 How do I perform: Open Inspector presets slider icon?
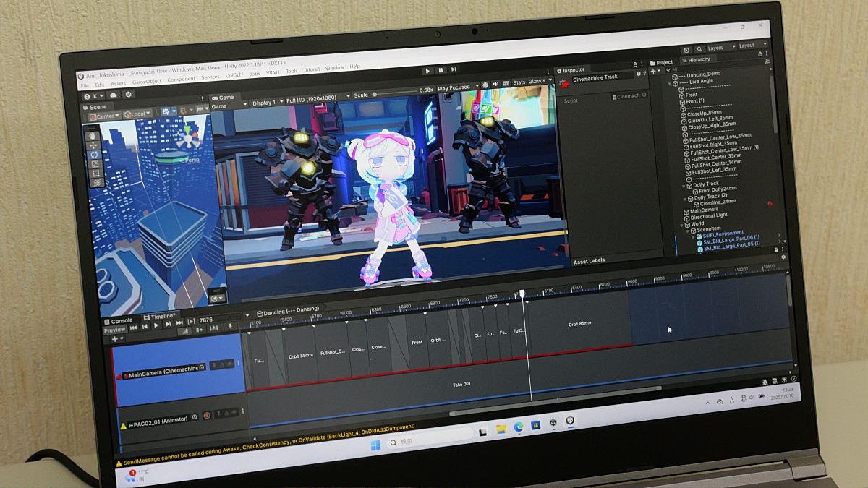644,73
